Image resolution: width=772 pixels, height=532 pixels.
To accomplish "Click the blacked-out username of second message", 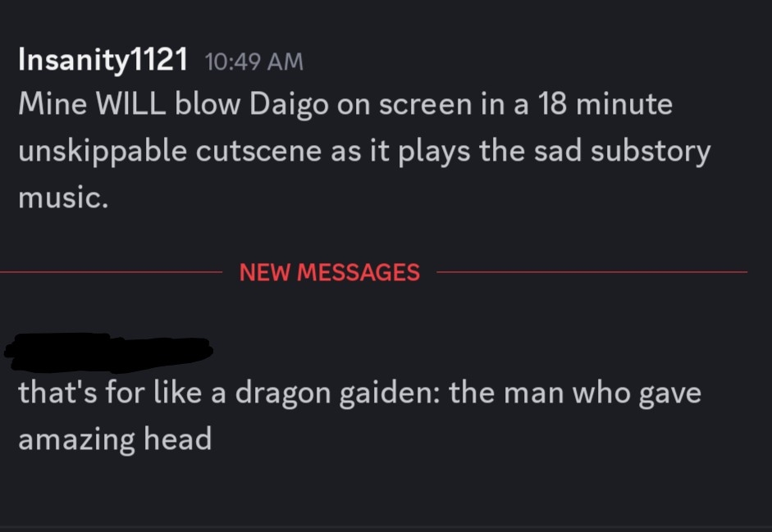I will 108,352.
